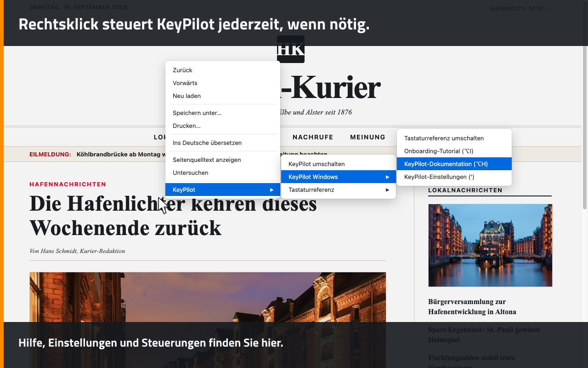Open KeyPilot-Dokumentation
Screen dimensions: 588x368
pos(454,164)
